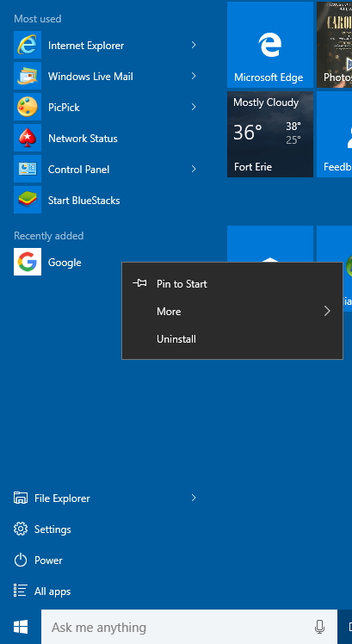Expand File Explorer jump list arrow

point(194,498)
